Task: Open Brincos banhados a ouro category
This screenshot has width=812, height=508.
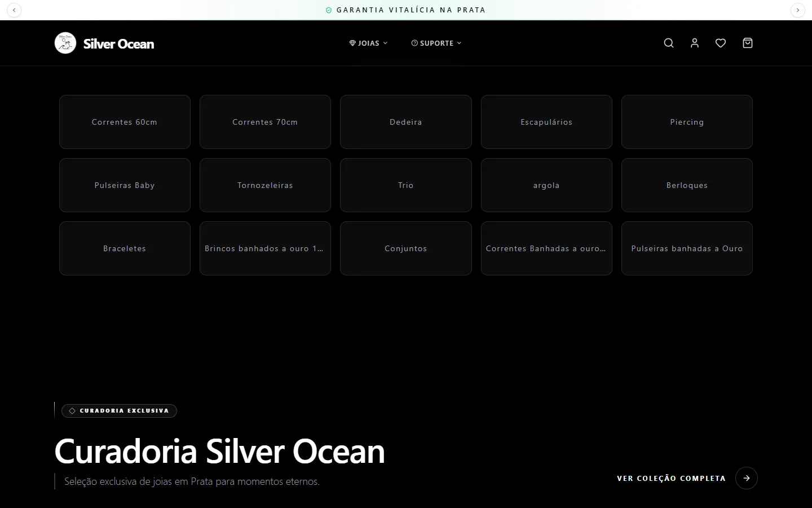Action: [265, 248]
